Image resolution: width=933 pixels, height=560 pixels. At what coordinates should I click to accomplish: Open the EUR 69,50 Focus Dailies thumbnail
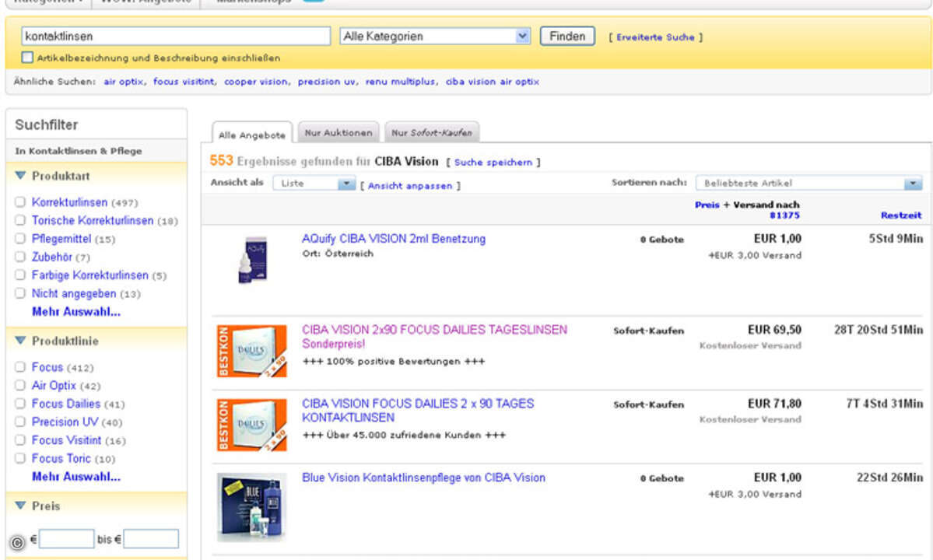pos(251,351)
